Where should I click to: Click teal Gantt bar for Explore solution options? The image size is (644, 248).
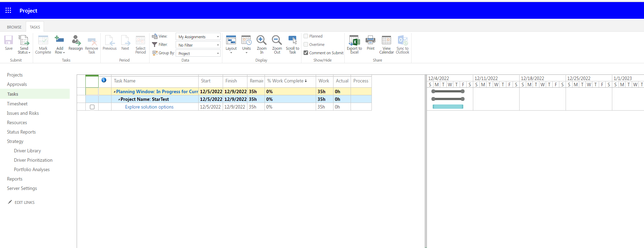(x=448, y=107)
